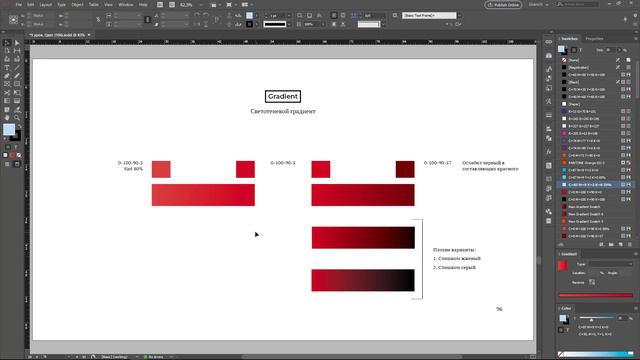
Task: Click the color spectrum bar in Color panel
Action: click(x=596, y=354)
